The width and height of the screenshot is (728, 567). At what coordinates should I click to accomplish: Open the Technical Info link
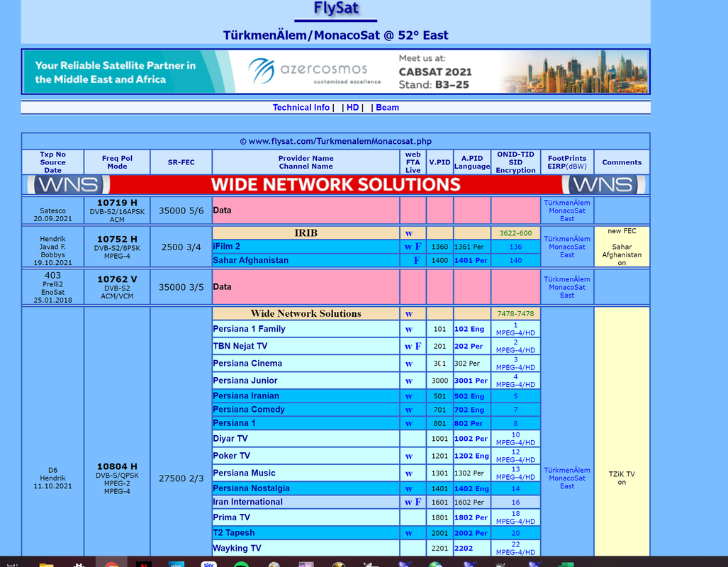(x=301, y=108)
